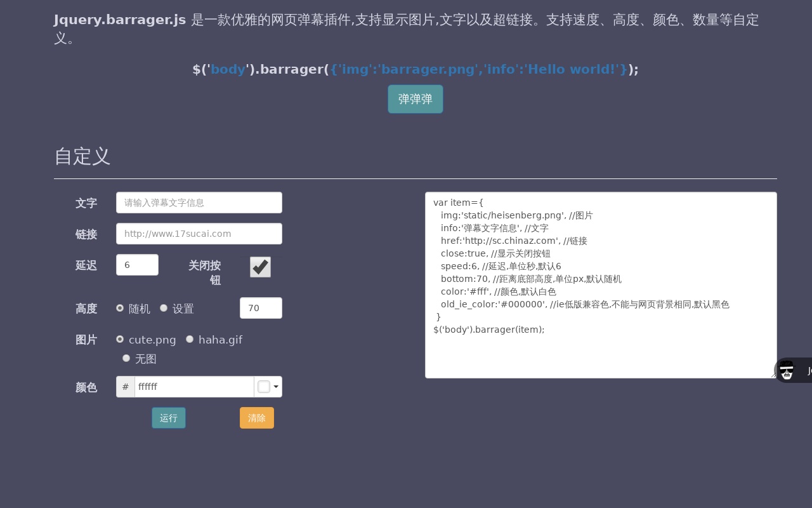
Task: Open the white color swatch picker
Action: click(x=264, y=387)
